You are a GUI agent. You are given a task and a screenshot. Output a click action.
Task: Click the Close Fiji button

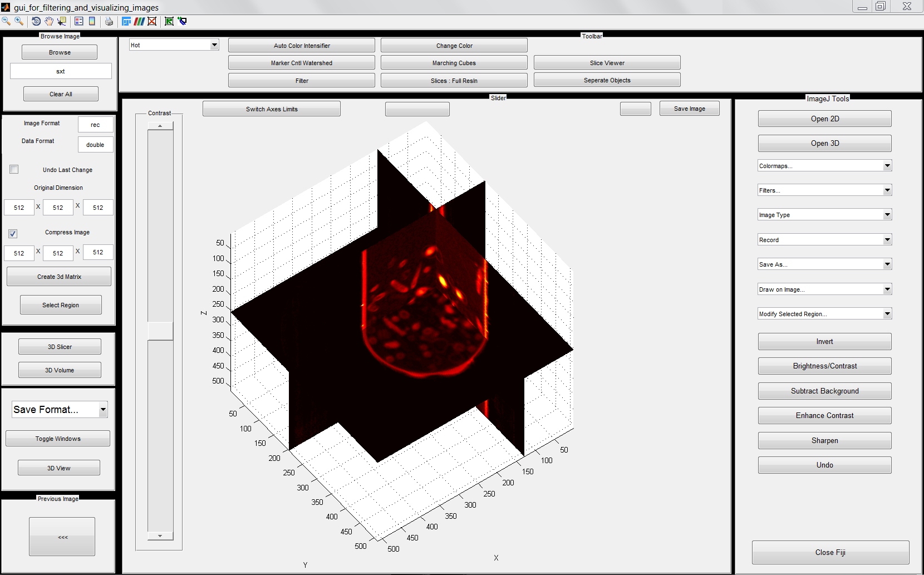pyautogui.click(x=830, y=553)
